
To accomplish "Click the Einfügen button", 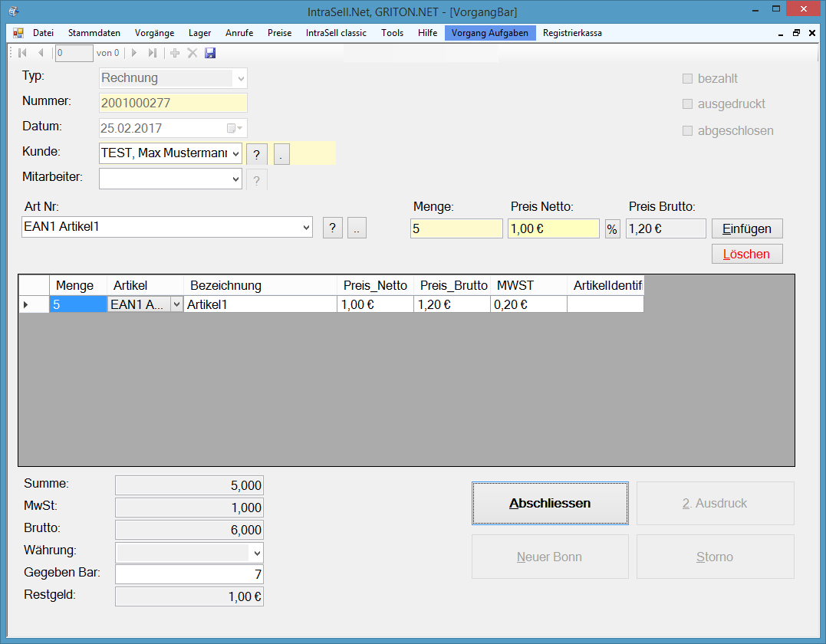I will click(747, 228).
